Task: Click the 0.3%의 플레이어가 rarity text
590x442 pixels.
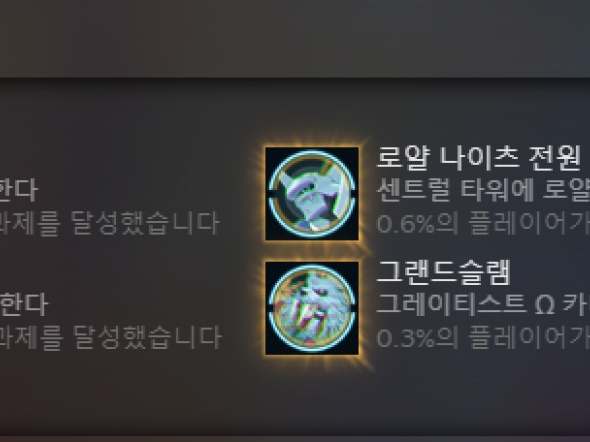Action: pos(483,338)
